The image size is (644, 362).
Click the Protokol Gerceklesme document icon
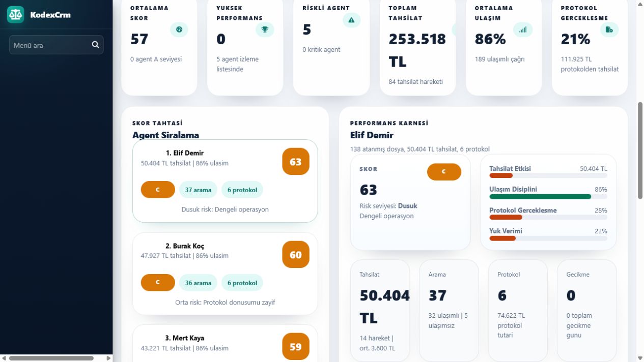609,29
